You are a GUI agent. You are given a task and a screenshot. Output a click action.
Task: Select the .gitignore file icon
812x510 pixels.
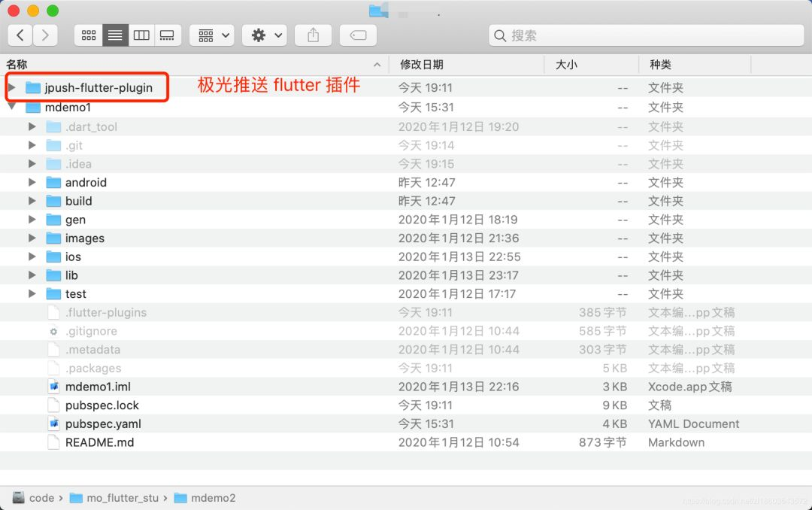point(53,331)
